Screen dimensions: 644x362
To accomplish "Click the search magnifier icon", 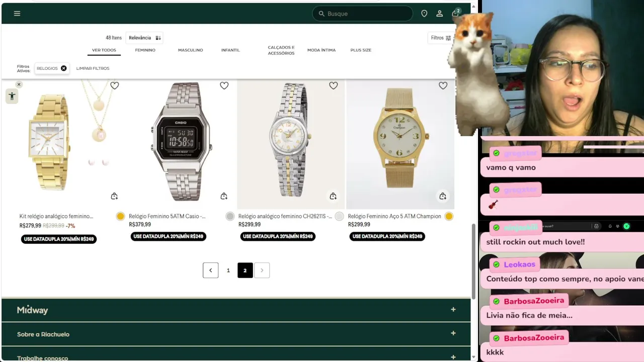I will 321,14.
